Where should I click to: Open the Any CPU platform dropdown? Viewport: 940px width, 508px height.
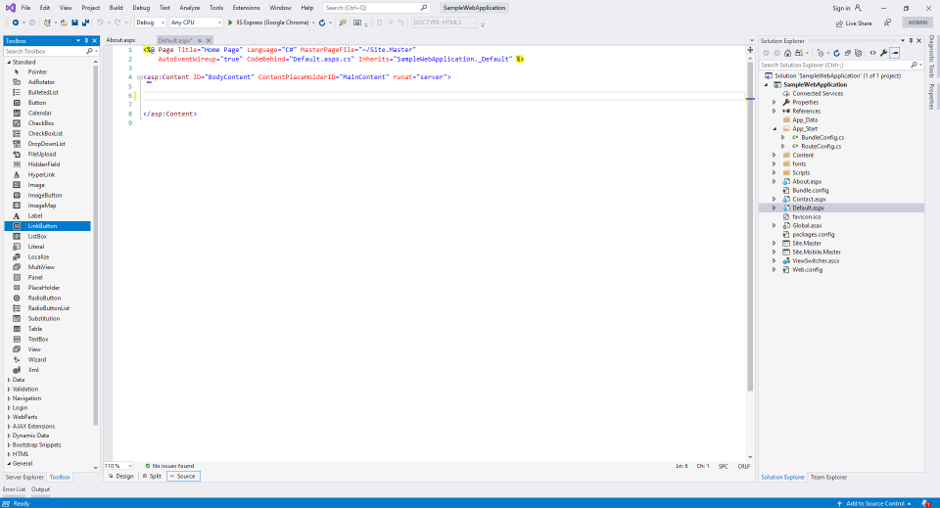click(195, 23)
